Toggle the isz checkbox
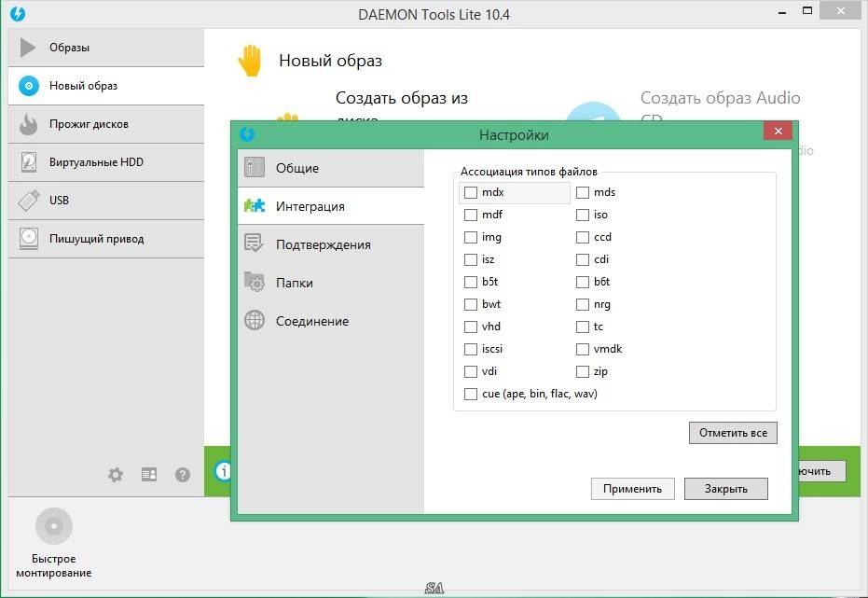The image size is (868, 598). (471, 259)
